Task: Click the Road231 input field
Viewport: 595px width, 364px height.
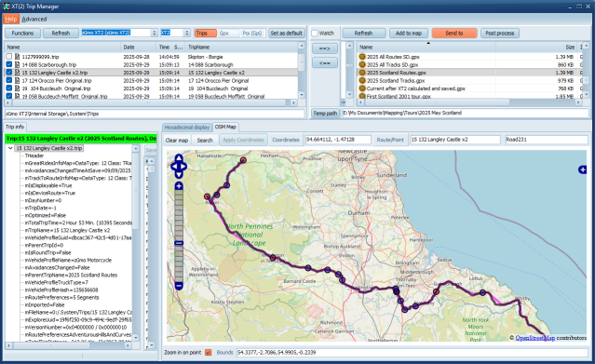Action: [x=547, y=140]
